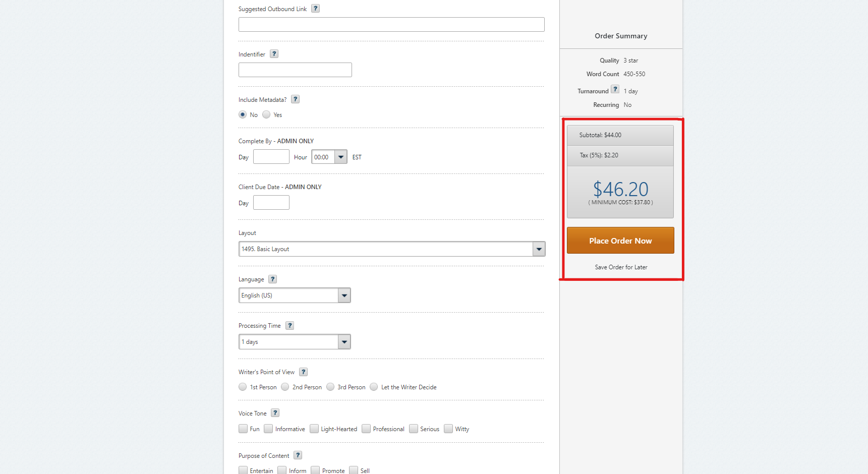Viewport: 868px width, 474px height.
Task: Check the Witty voice tone option
Action: [x=449, y=429]
